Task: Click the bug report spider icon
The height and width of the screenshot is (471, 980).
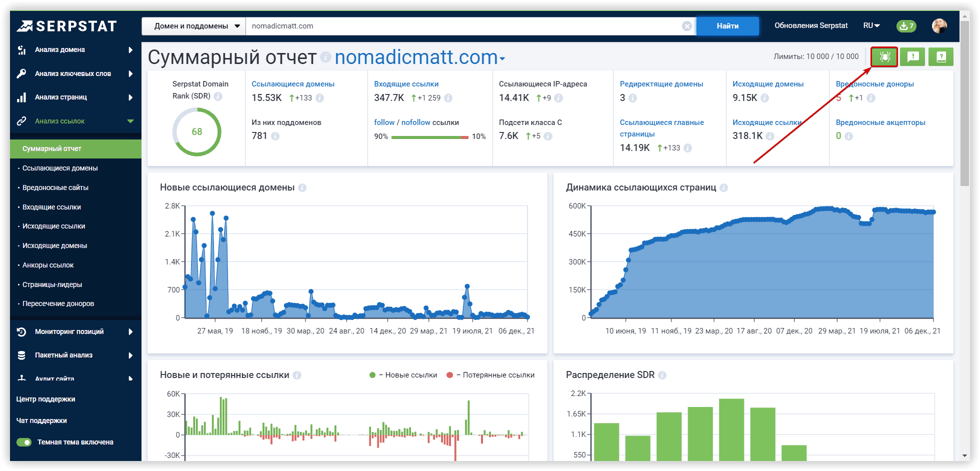Action: [884, 57]
